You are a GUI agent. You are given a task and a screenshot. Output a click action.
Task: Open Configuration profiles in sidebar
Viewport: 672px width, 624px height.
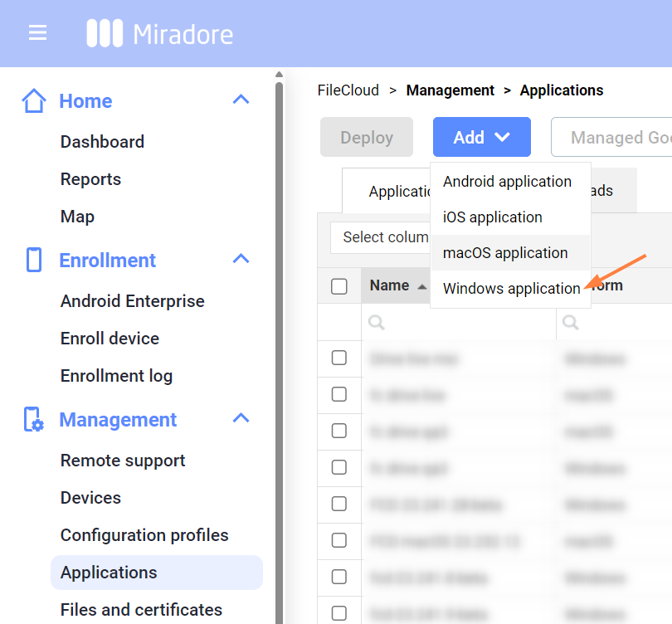[144, 535]
